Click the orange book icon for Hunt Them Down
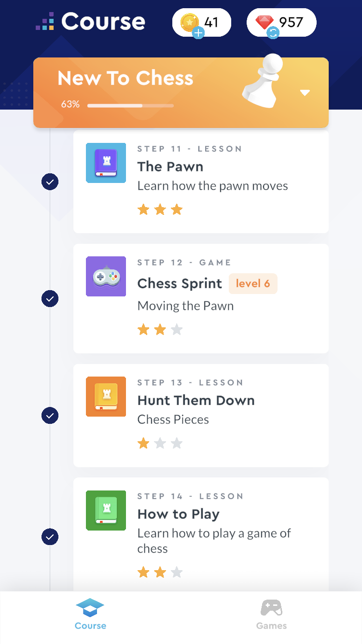This screenshot has width=362, height=644. click(106, 396)
